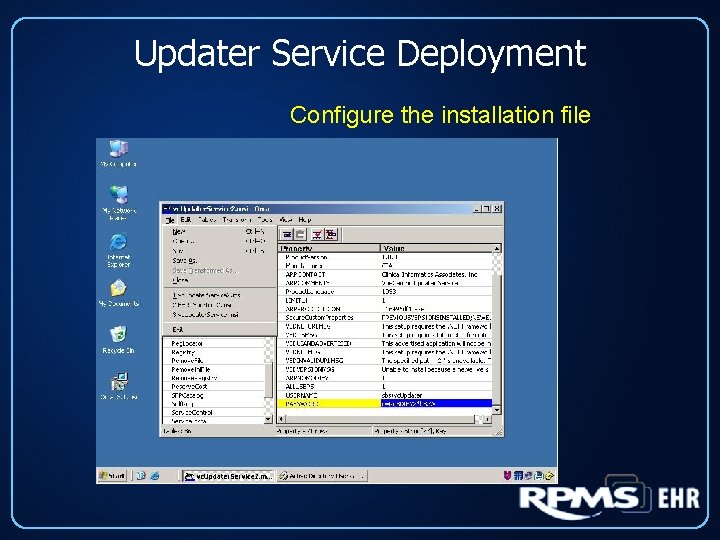
Task: Switch to Active Directory Users taskbar button
Action: click(x=322, y=476)
